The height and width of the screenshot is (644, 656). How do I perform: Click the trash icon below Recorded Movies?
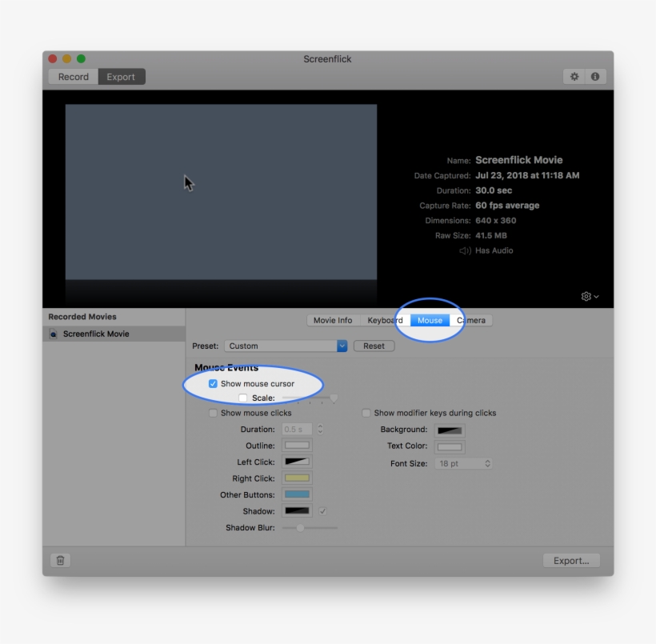[58, 560]
